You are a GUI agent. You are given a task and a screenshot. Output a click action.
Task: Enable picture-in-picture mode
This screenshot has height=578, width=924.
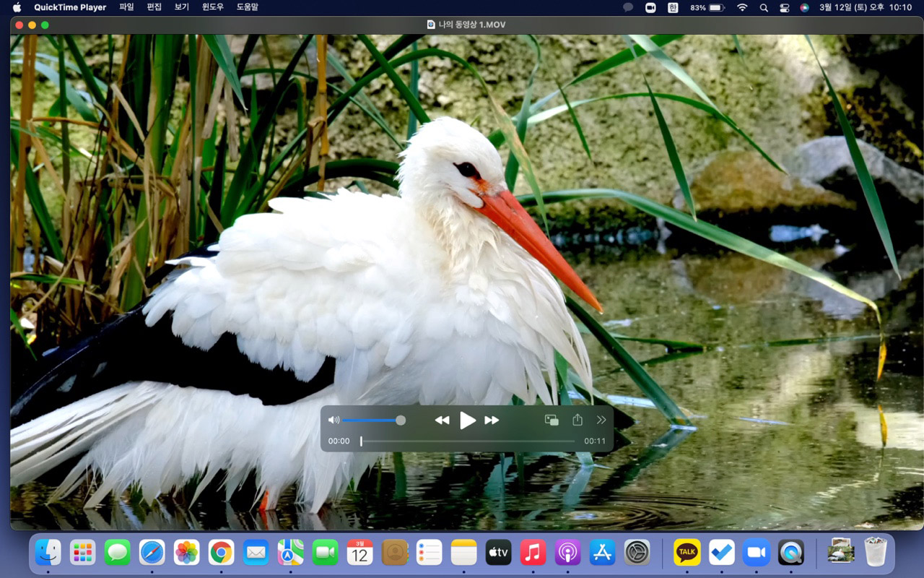click(552, 420)
